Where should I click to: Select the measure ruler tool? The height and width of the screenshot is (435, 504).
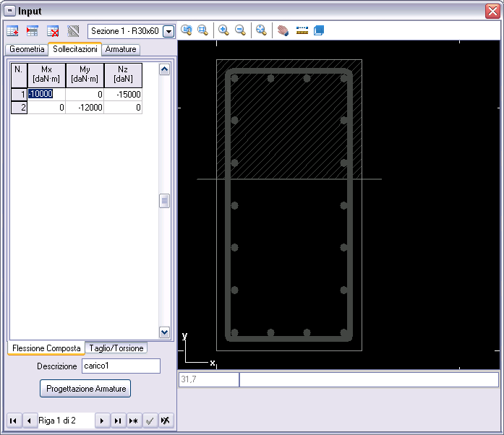(302, 31)
